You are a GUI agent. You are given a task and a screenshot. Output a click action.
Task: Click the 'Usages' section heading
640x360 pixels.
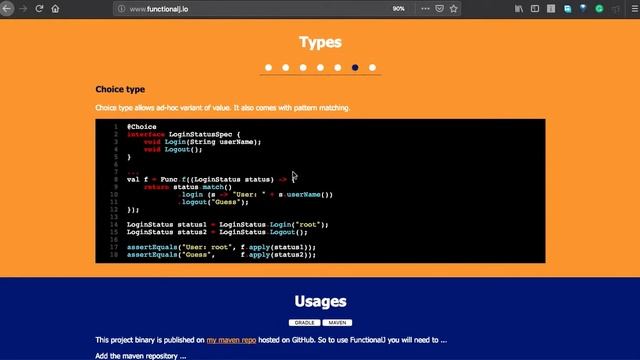coord(320,301)
